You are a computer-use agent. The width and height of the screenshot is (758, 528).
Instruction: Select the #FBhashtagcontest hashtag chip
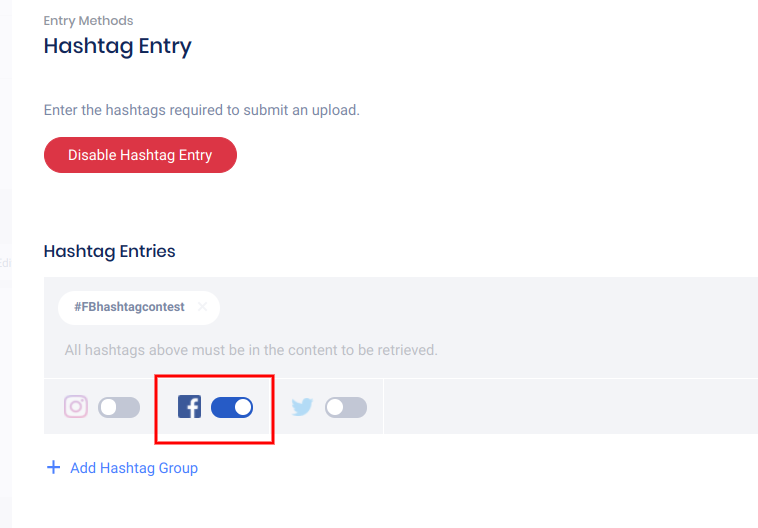pyautogui.click(x=129, y=307)
